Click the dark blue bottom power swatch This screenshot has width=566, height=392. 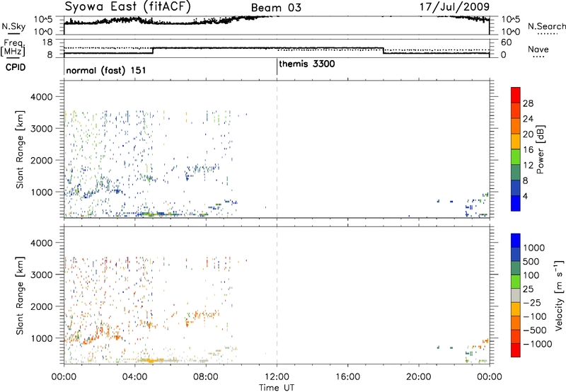[516, 203]
